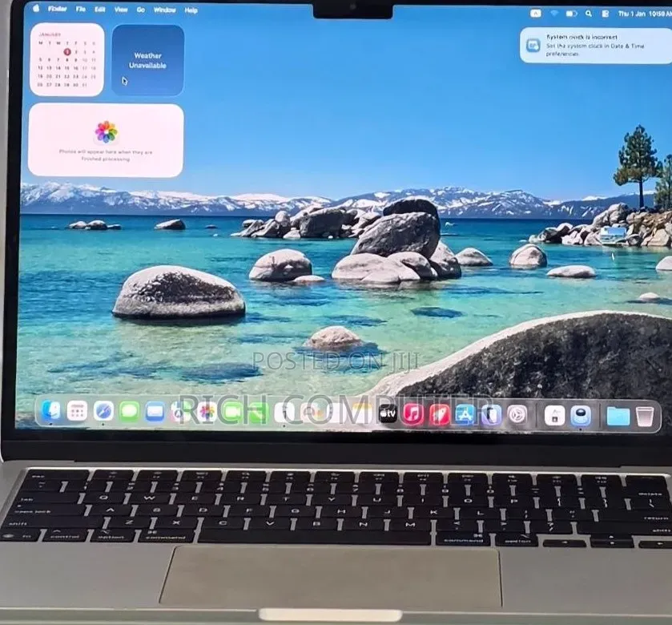672x625 pixels.
Task: Open the Window menu
Action: click(x=164, y=10)
